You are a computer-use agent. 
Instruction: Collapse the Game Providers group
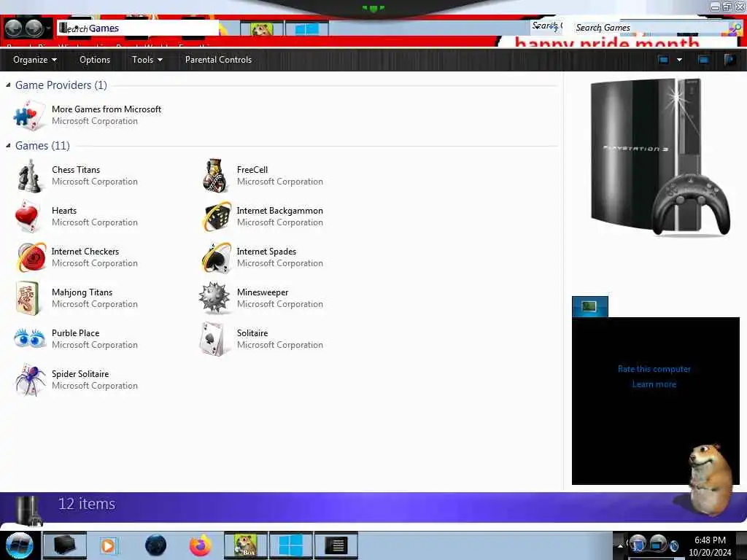click(x=8, y=85)
